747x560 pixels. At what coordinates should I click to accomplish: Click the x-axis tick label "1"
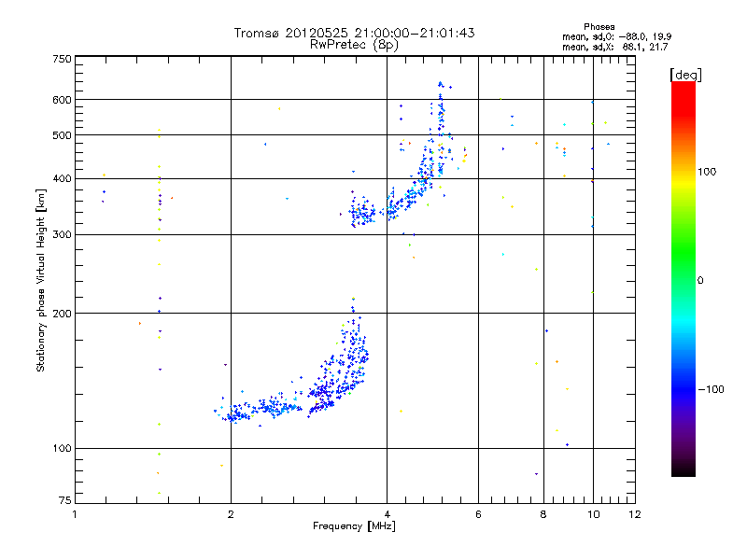[75, 514]
